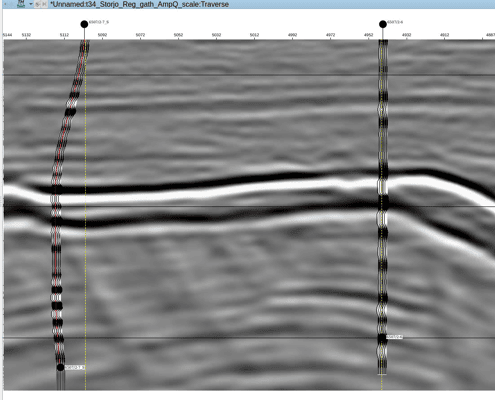This screenshot has width=495, height=400.
Task: Click trace number 4972 on the axis
Action: tap(330, 35)
